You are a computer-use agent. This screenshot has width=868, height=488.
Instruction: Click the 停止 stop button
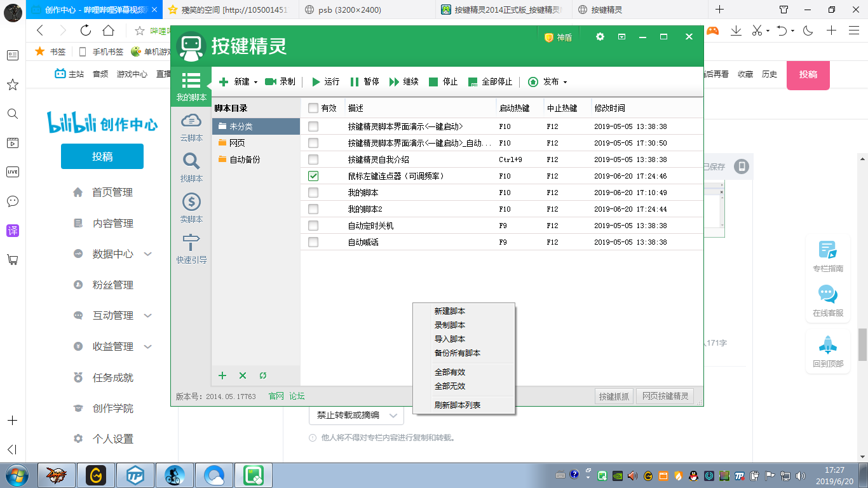[x=444, y=81]
